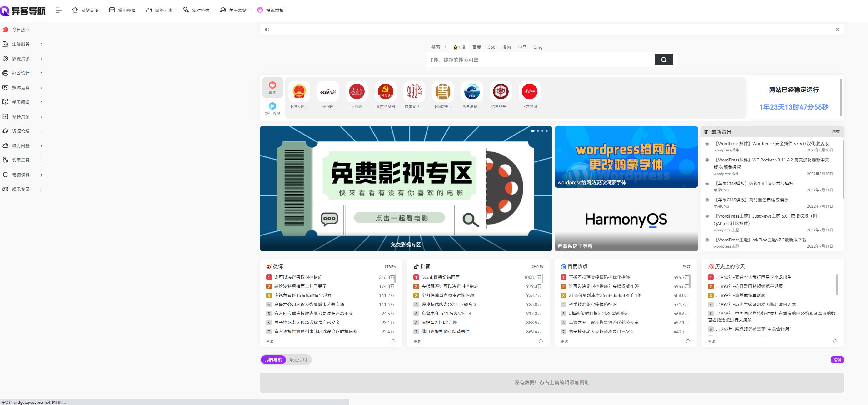Refresh the 百度热点 list
Viewport: 868px width, 405px height.
pos(688,341)
